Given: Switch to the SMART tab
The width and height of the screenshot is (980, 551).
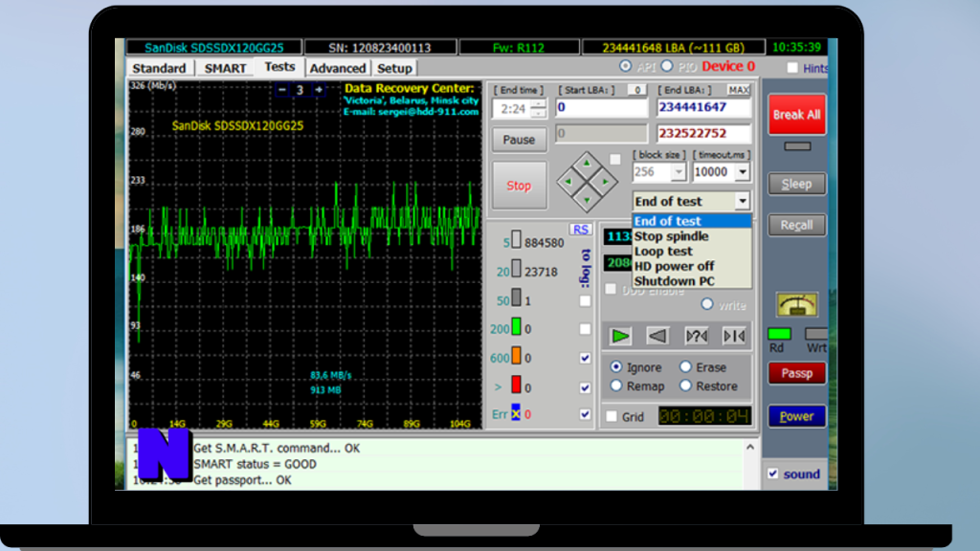Looking at the screenshot, I should click(225, 68).
